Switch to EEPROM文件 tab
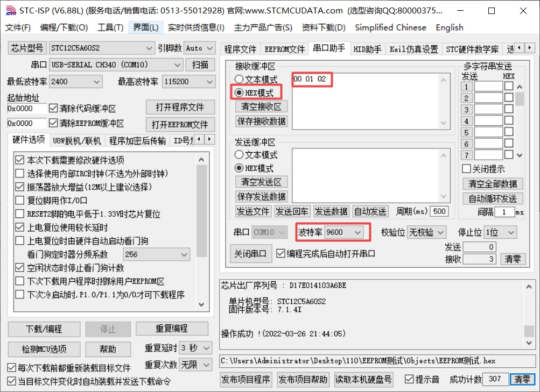 285,49
